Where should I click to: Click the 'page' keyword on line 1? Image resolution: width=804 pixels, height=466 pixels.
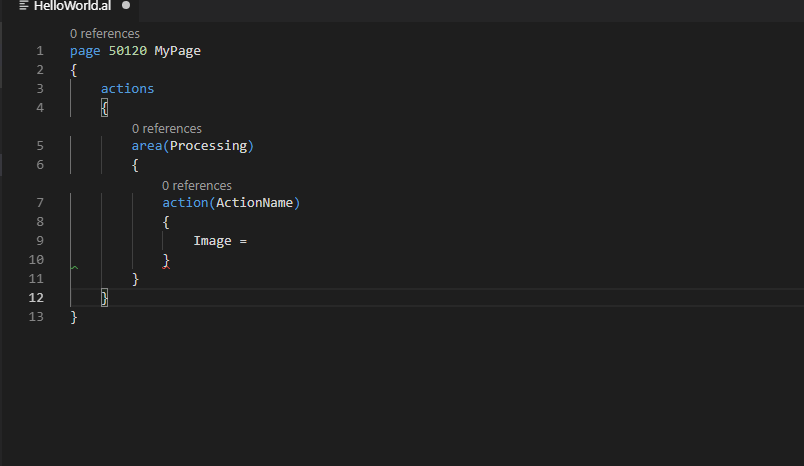(x=85, y=51)
